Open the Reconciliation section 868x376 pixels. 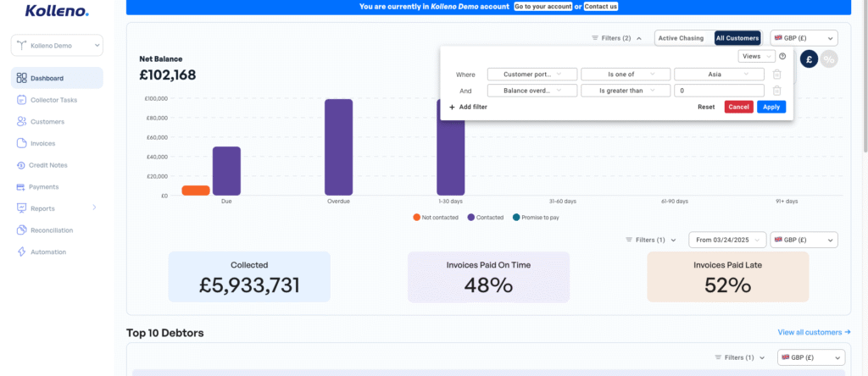tap(51, 230)
